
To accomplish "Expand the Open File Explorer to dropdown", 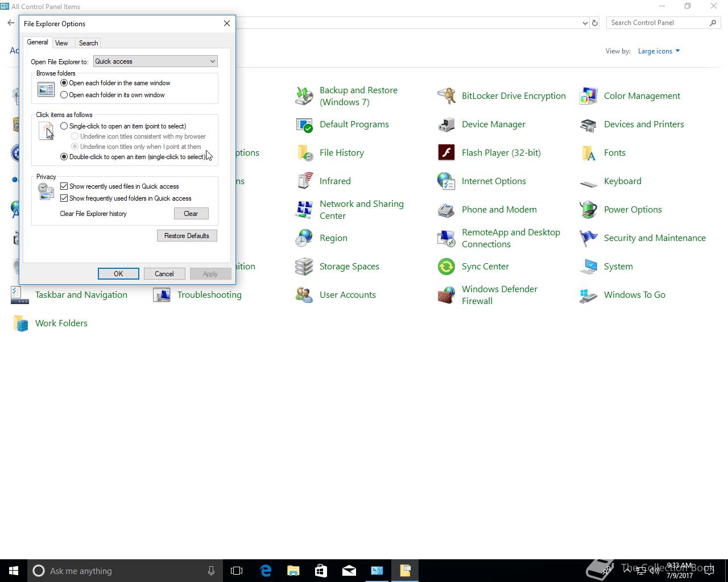I will pyautogui.click(x=155, y=61).
